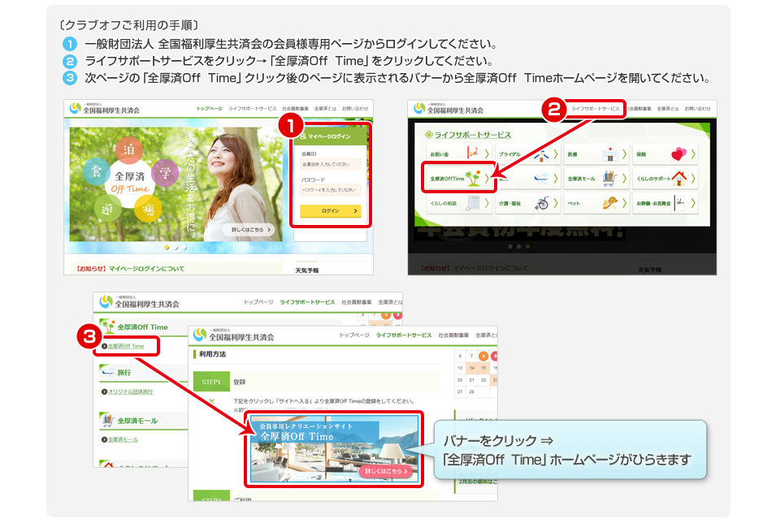This screenshot has height=532, width=776.
Task: Click the 全厚済モール shopping cart tile icon
Action: coord(609,178)
